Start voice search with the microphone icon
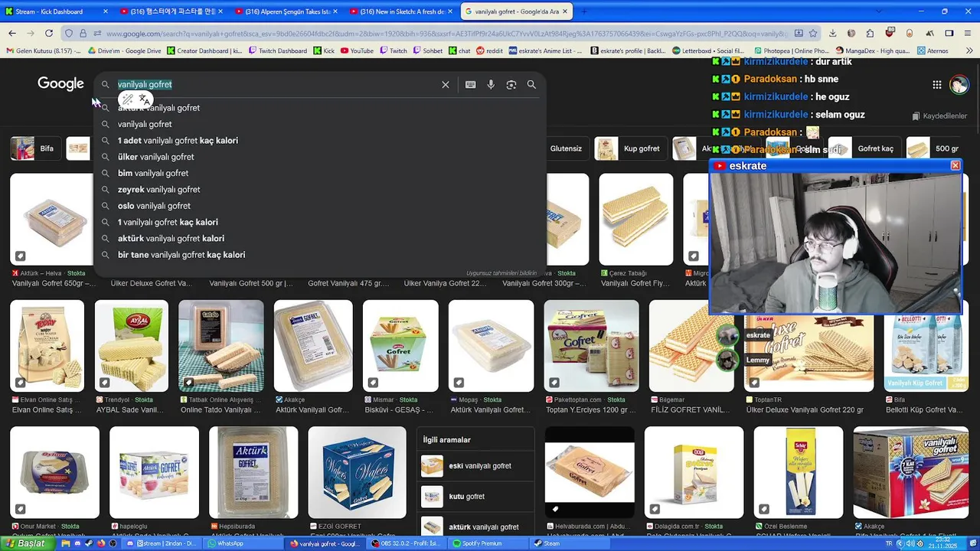This screenshot has width=980, height=551. (x=491, y=85)
